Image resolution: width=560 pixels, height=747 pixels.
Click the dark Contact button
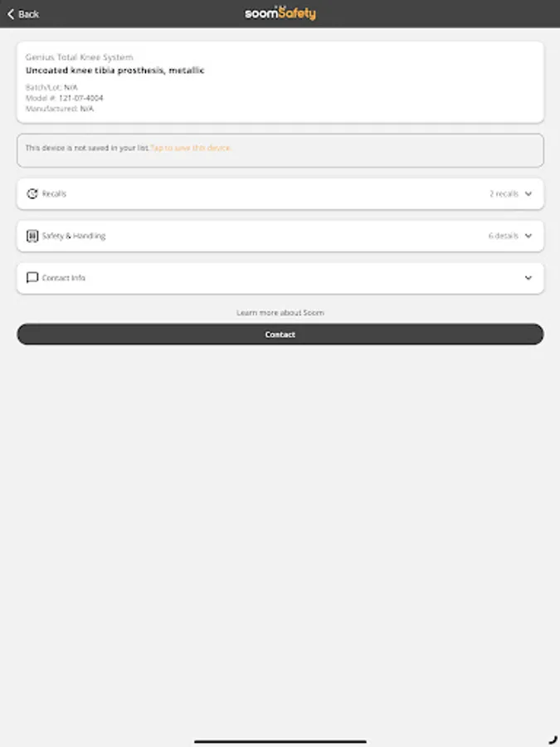[x=280, y=334]
